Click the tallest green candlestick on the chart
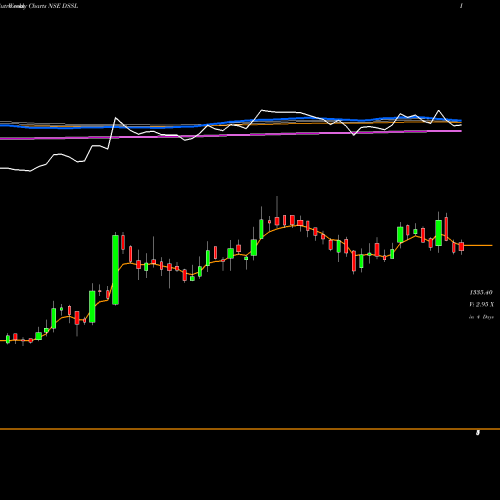 click(115, 270)
